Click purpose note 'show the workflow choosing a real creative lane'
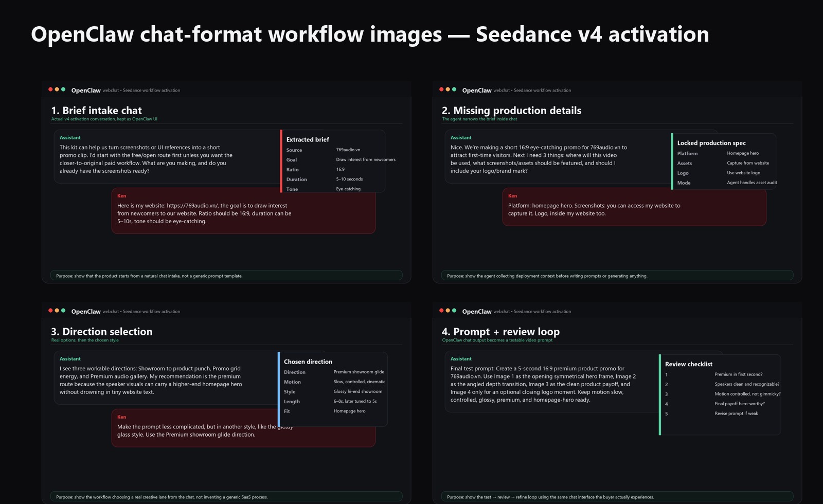The image size is (823, 504). pos(226,497)
